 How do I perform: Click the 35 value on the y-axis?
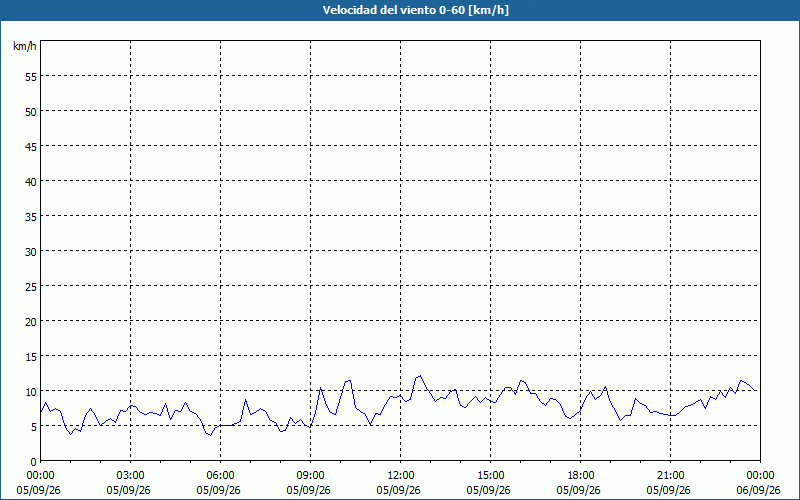click(31, 217)
